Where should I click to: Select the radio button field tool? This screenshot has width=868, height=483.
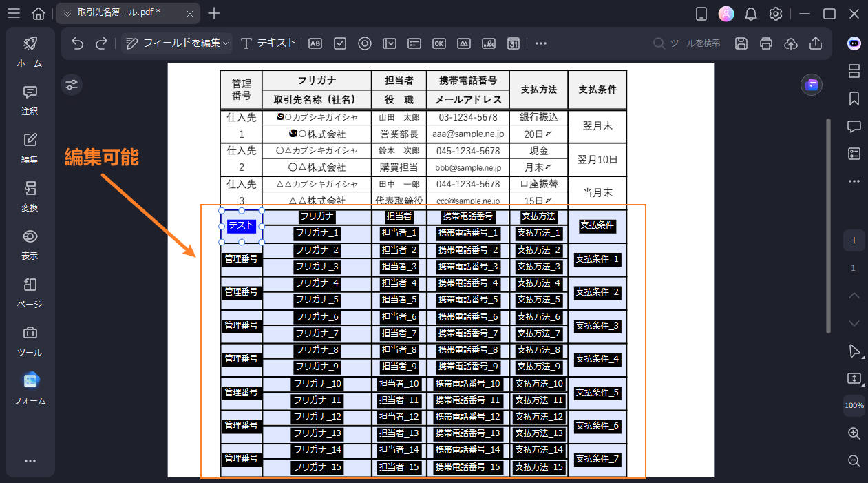click(364, 43)
